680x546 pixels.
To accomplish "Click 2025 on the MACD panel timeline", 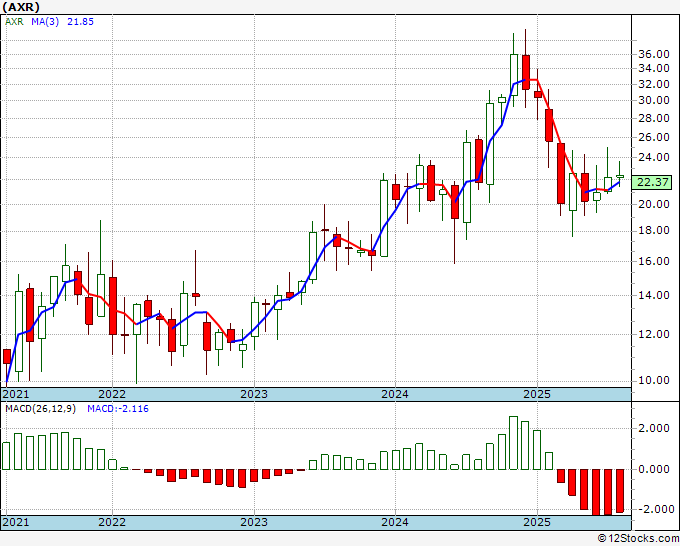I will (537, 522).
